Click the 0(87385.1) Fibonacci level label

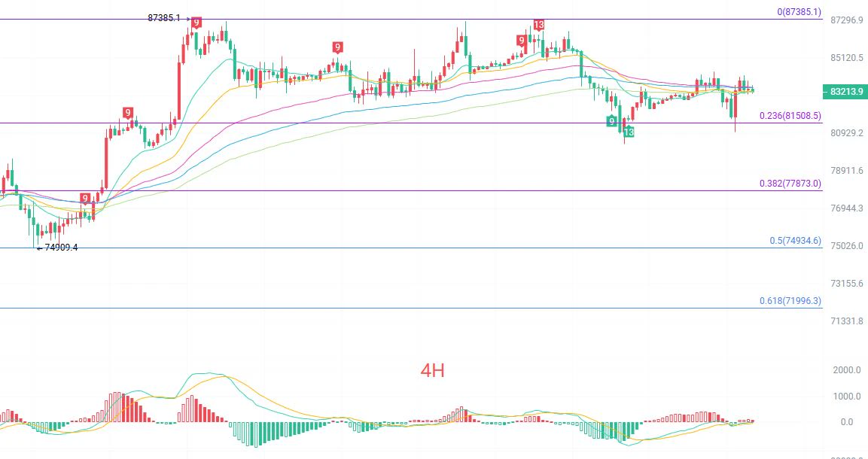799,11
